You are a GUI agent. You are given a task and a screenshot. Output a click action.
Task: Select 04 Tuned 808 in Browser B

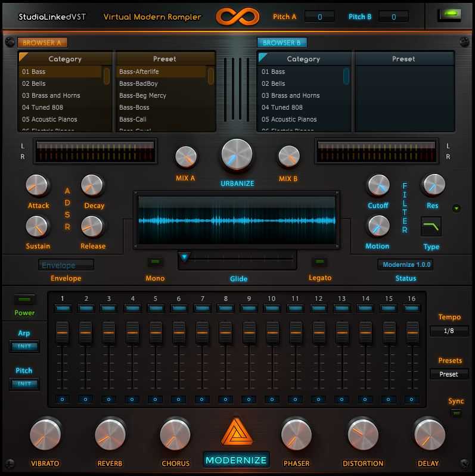[x=300, y=107]
